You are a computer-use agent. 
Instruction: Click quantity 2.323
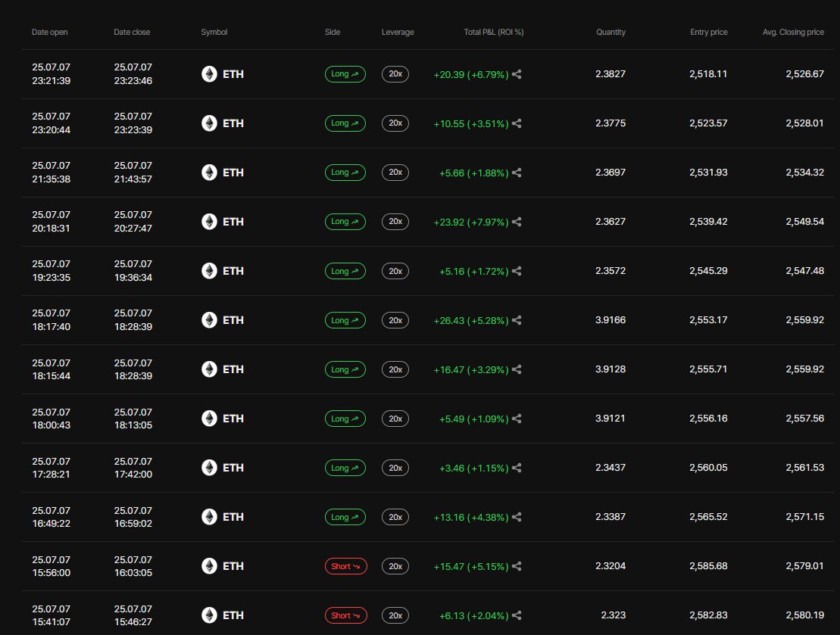click(x=614, y=615)
